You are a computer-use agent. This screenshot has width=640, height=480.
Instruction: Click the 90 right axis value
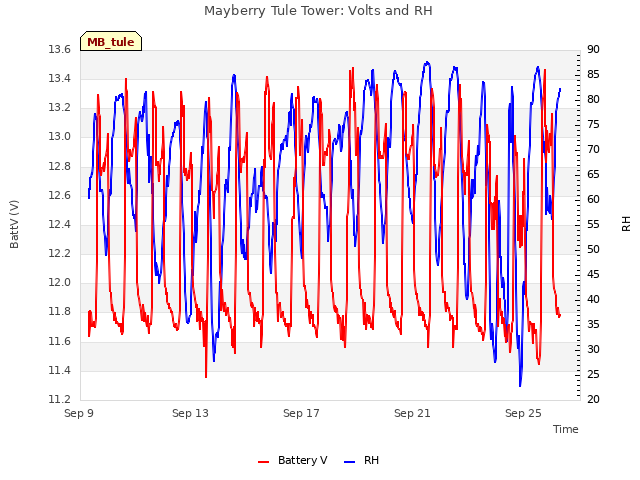593,49
